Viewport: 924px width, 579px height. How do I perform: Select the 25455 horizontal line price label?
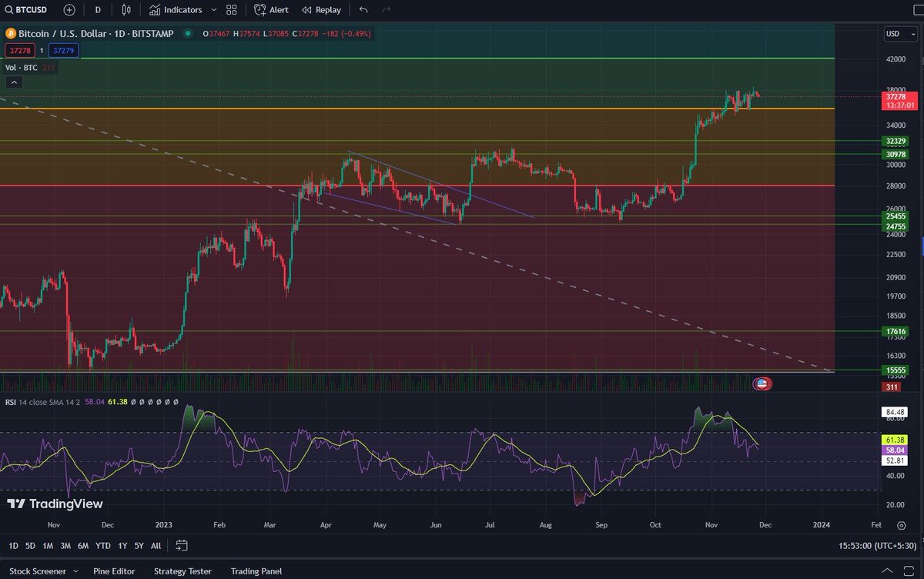coord(897,216)
